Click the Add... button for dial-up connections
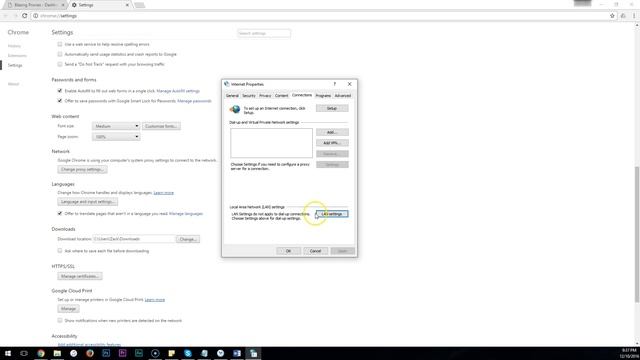This screenshot has height=360, width=640. 332,132
